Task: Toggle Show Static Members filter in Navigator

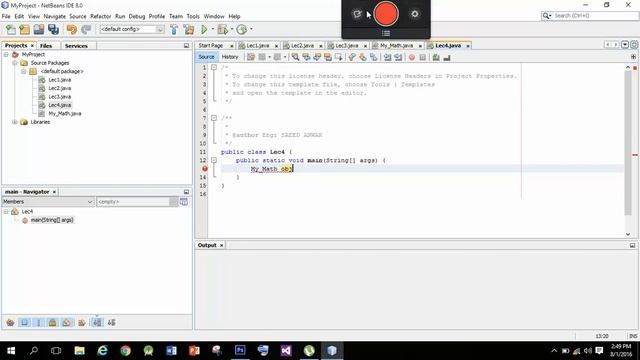Action: coord(39,322)
